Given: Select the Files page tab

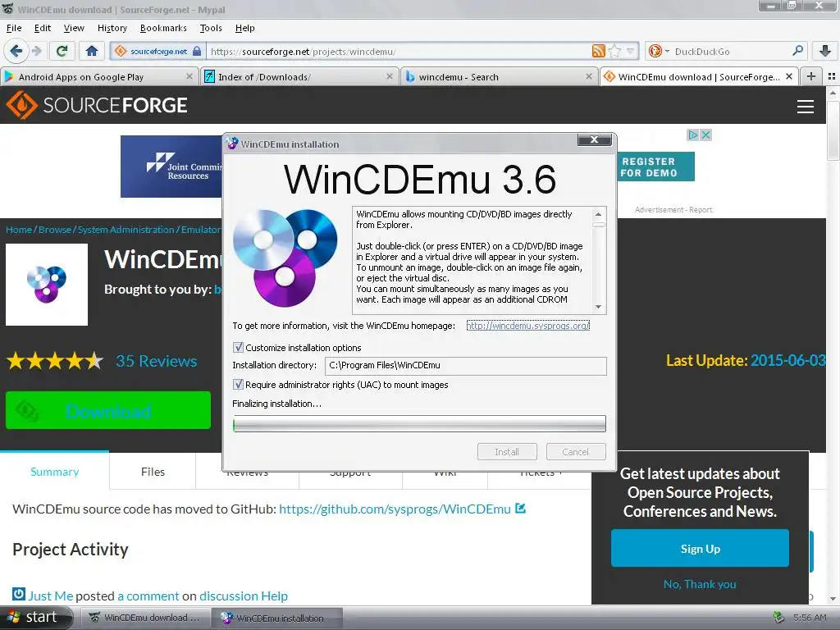Looking at the screenshot, I should [x=153, y=472].
